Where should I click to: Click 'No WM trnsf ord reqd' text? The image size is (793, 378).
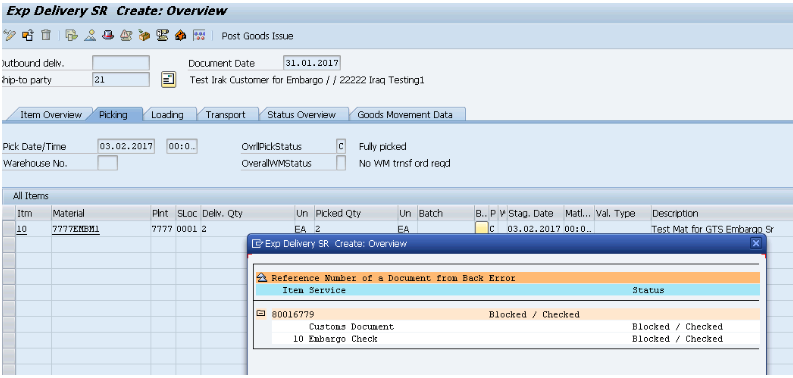(x=404, y=163)
